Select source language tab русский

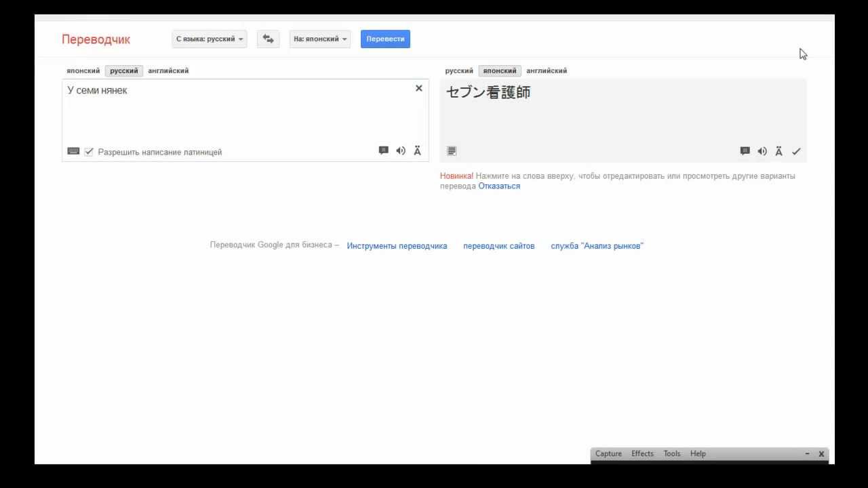point(124,70)
